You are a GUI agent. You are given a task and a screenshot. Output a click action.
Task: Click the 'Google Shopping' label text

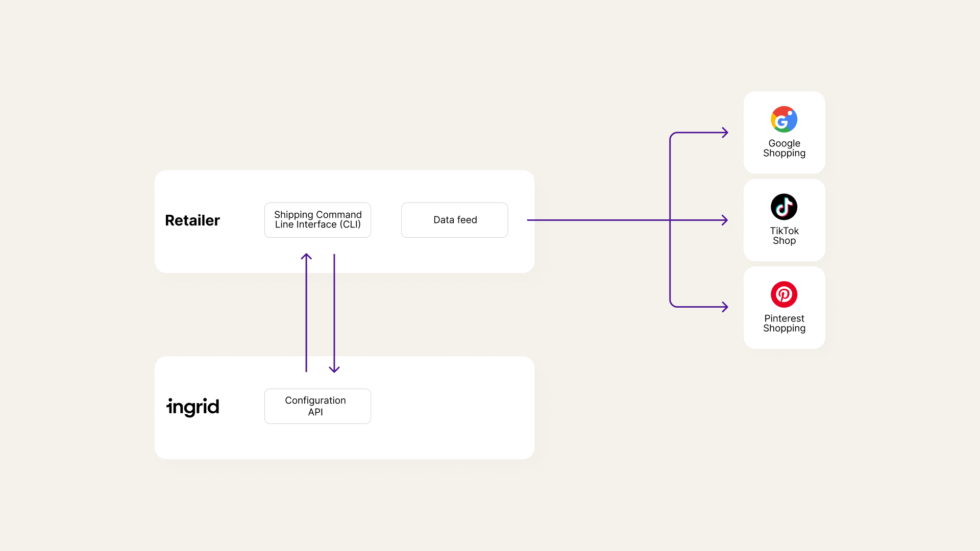click(x=784, y=148)
